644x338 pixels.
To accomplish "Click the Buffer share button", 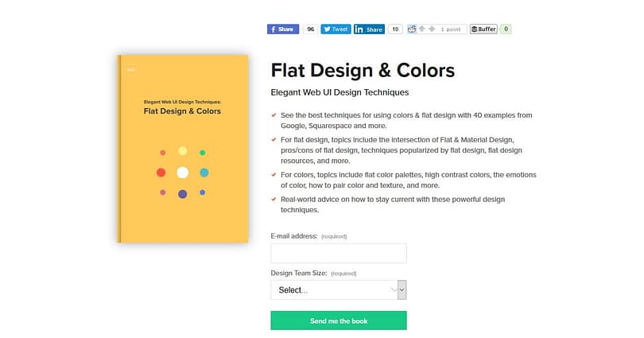I will tap(483, 29).
